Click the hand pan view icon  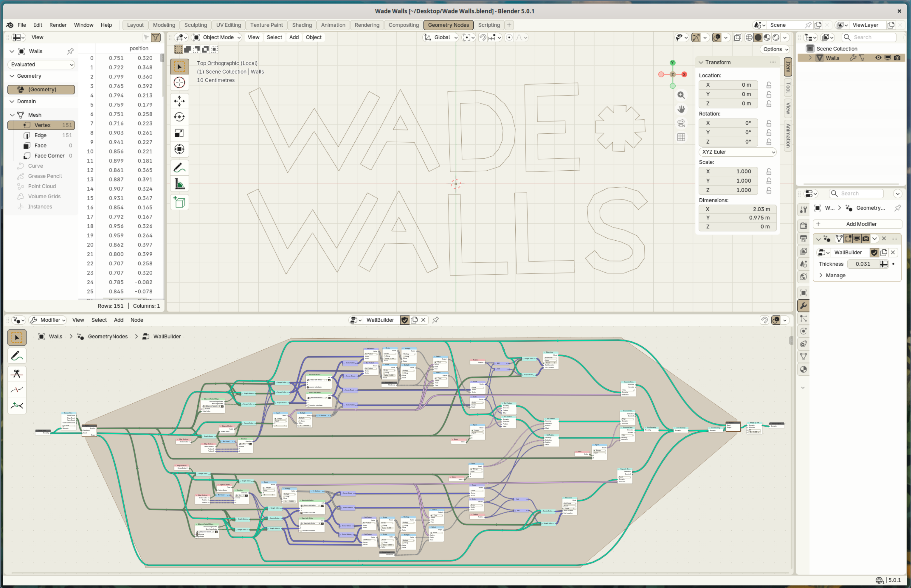pyautogui.click(x=681, y=109)
